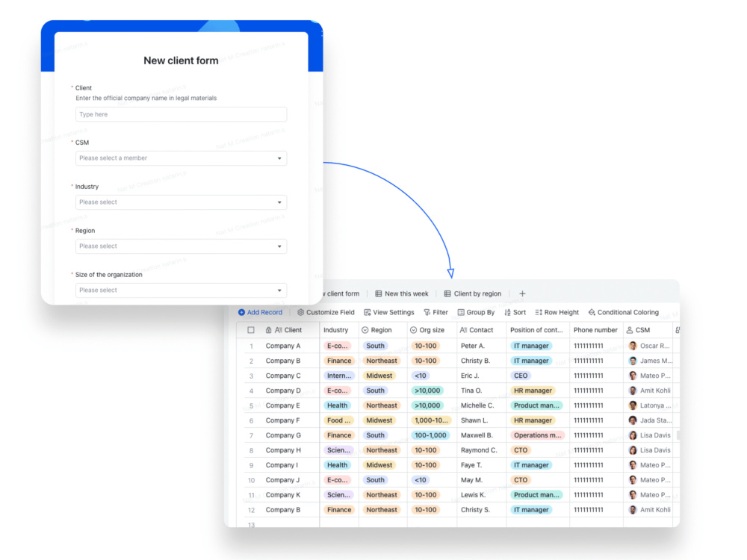Click the Client column header
747x560 pixels.
[288, 330]
